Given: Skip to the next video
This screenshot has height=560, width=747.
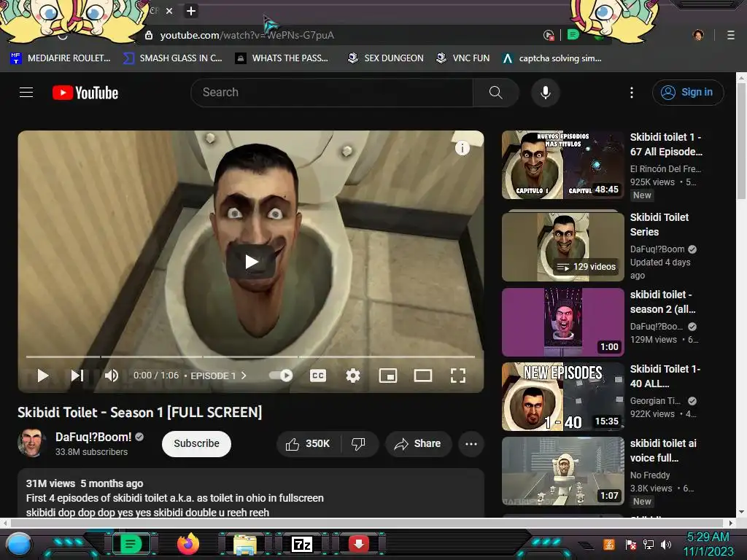Looking at the screenshot, I should (x=77, y=376).
